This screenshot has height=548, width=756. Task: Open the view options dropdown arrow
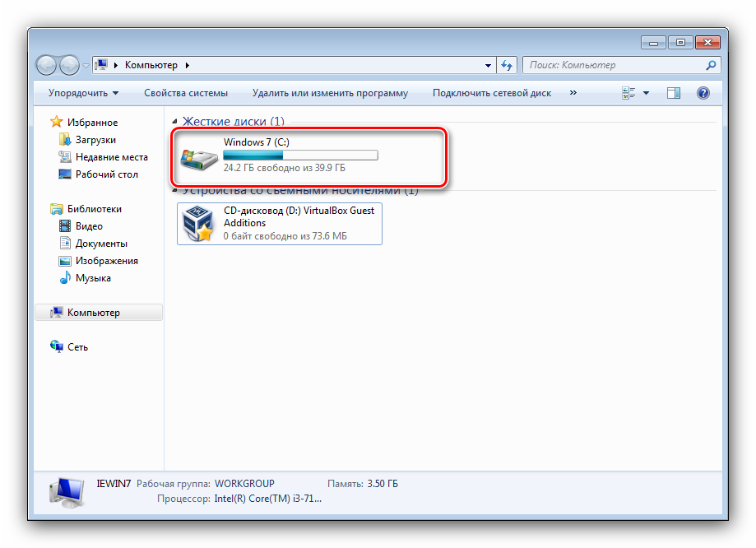coord(646,93)
